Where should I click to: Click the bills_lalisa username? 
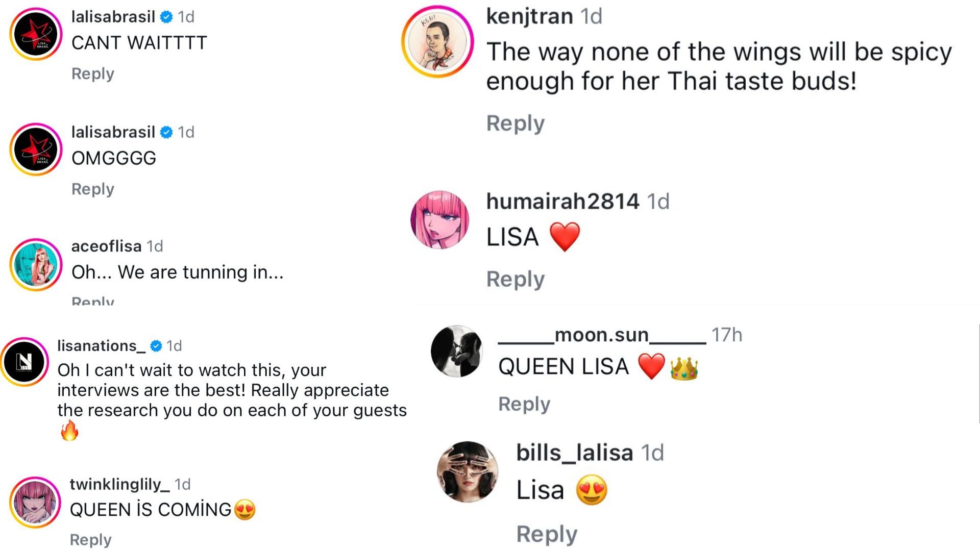pyautogui.click(x=574, y=453)
